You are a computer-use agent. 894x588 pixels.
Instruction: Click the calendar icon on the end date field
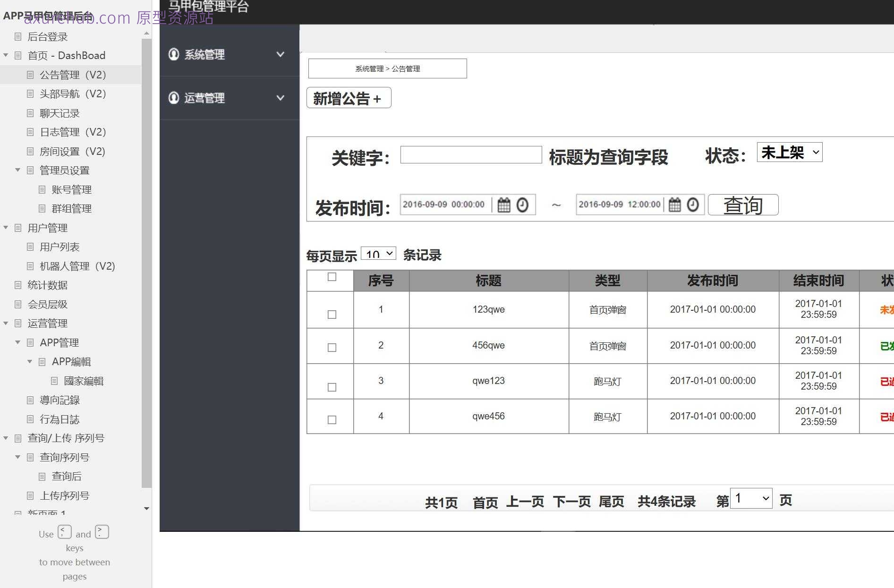674,205
